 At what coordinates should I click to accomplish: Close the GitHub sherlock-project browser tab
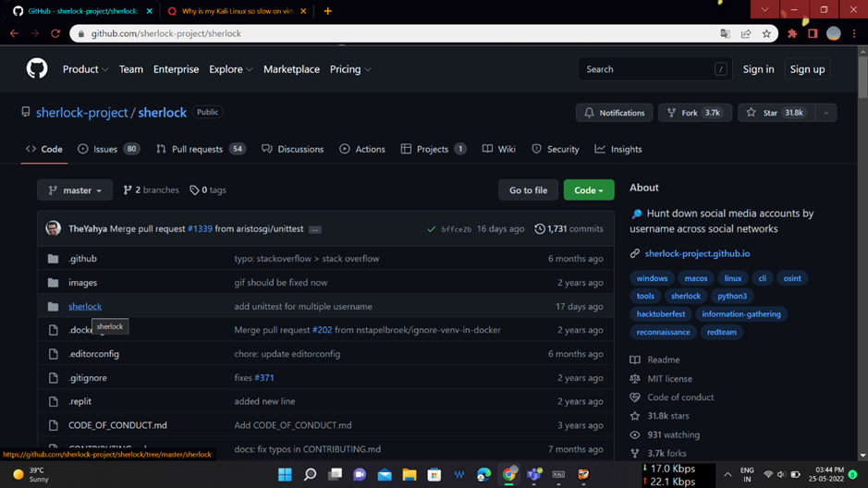click(x=150, y=11)
